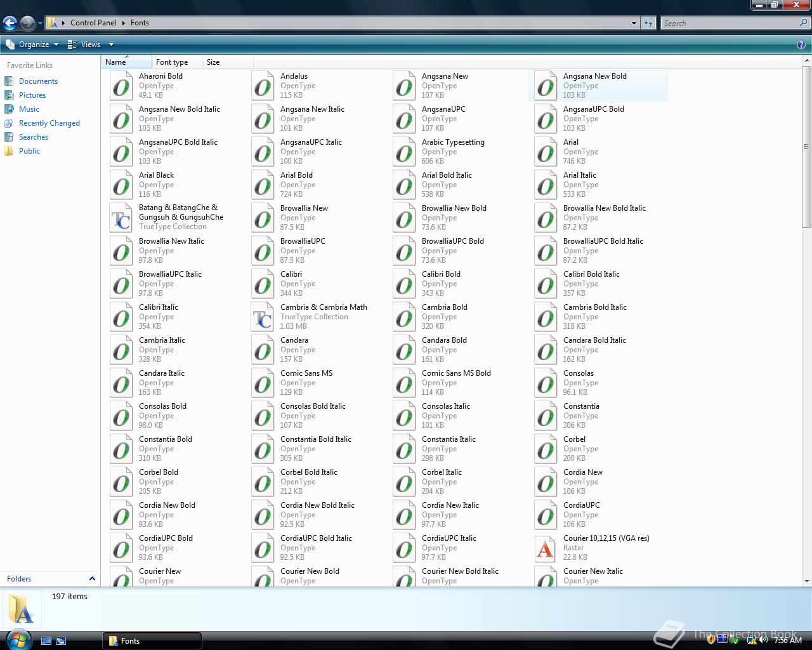Select the Calibri font icon
The image size is (812, 650).
tap(263, 284)
